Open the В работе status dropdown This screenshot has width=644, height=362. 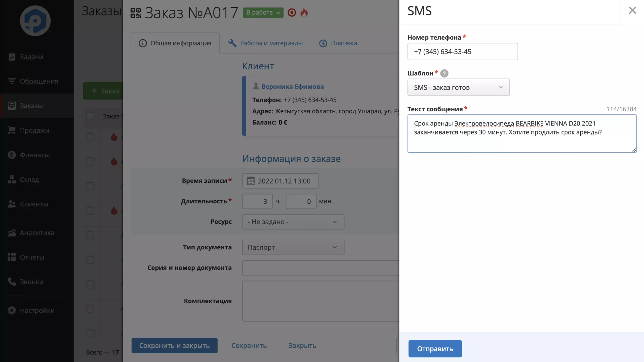point(263,13)
